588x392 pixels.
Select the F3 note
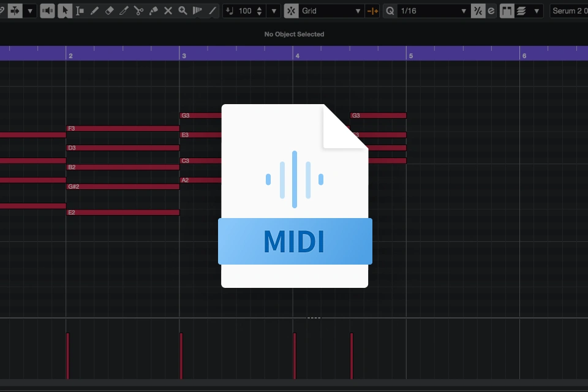[123, 128]
